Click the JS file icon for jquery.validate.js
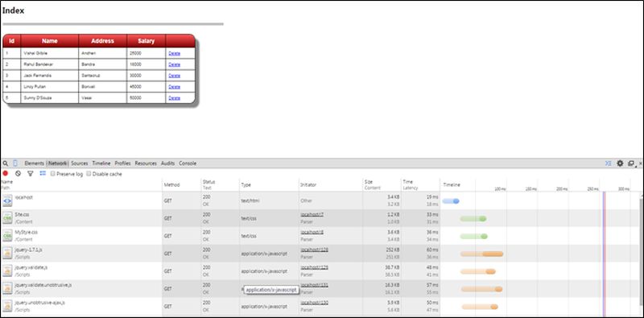Screen dimensions: 644x318 coord(7,271)
